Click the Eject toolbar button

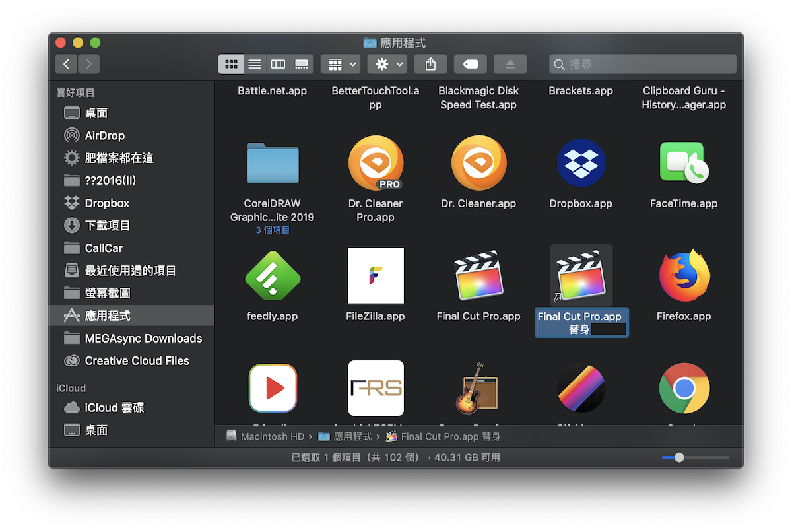pyautogui.click(x=510, y=64)
